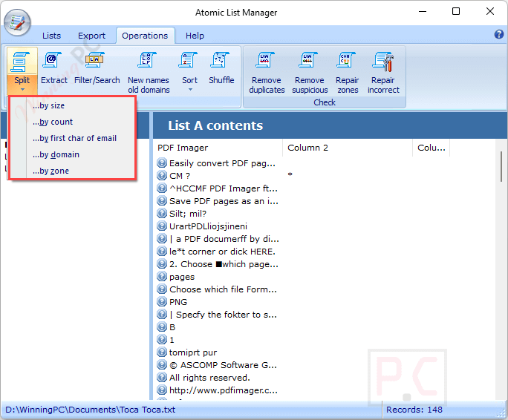Select the 'Save PDF pages as an i...' row

(218, 201)
